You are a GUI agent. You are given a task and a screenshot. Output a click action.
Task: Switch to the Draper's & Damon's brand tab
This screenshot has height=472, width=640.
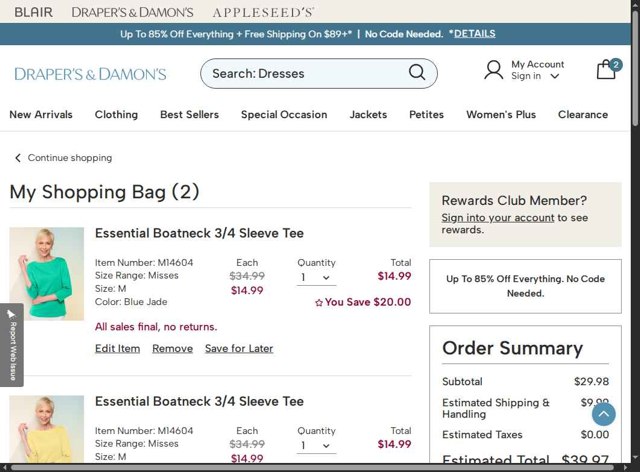click(x=132, y=12)
